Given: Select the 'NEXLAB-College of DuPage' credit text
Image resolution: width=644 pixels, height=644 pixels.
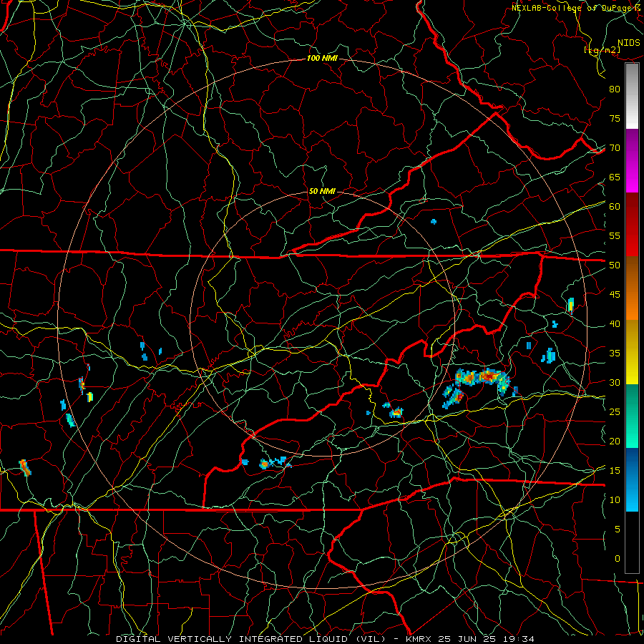Looking at the screenshot, I should (572, 8).
